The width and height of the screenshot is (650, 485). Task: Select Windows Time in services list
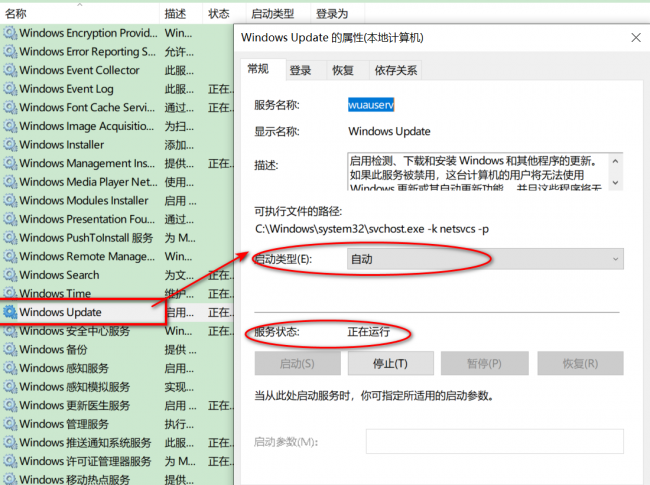point(55,293)
